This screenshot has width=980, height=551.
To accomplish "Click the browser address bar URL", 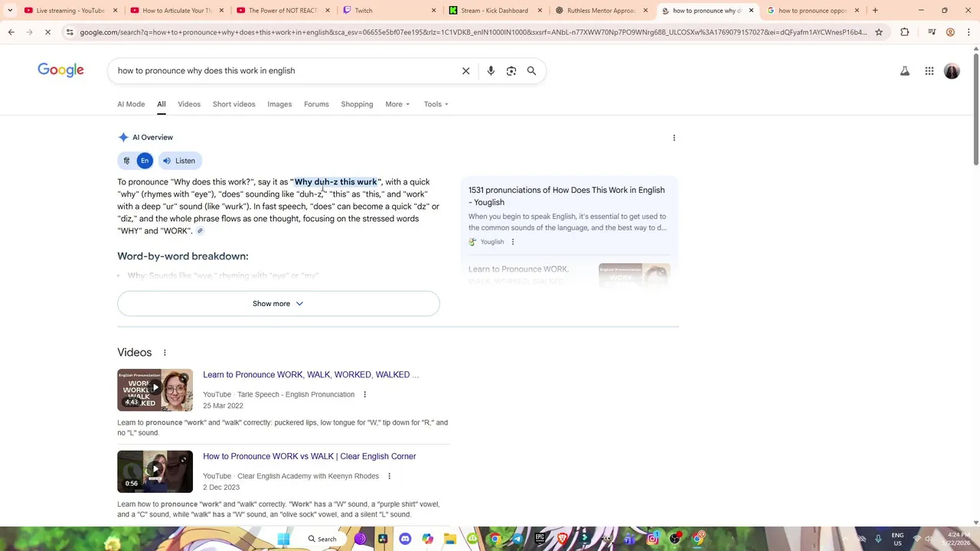I will (x=473, y=32).
